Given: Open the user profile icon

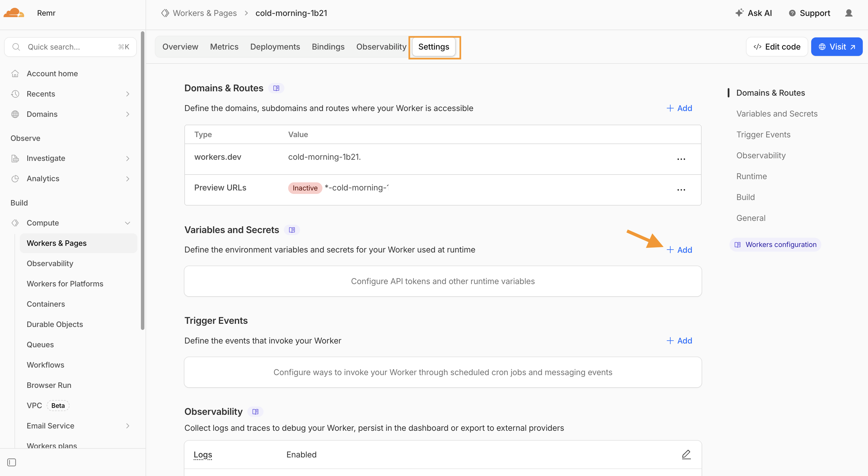Looking at the screenshot, I should (849, 13).
